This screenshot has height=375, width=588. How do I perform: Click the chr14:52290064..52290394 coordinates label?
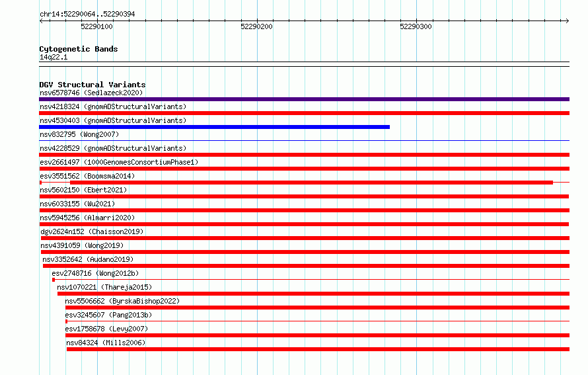point(87,14)
